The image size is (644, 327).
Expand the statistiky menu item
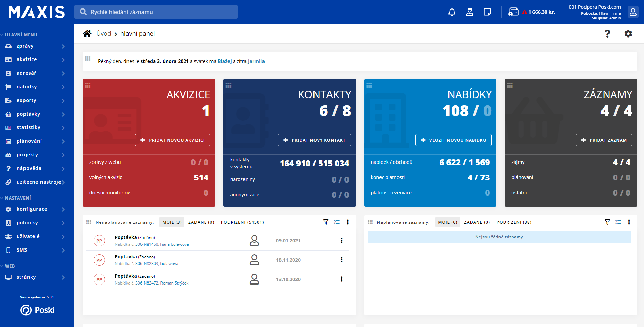[x=63, y=128]
